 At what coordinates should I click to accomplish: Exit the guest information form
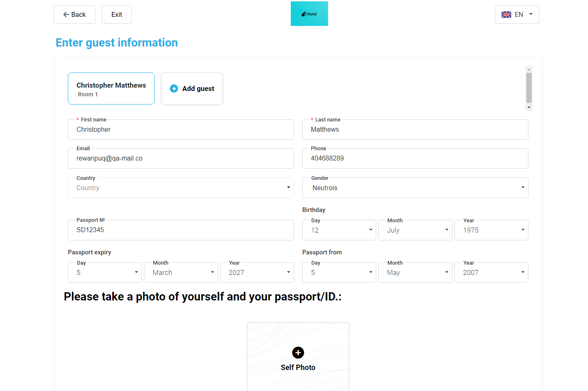117,14
